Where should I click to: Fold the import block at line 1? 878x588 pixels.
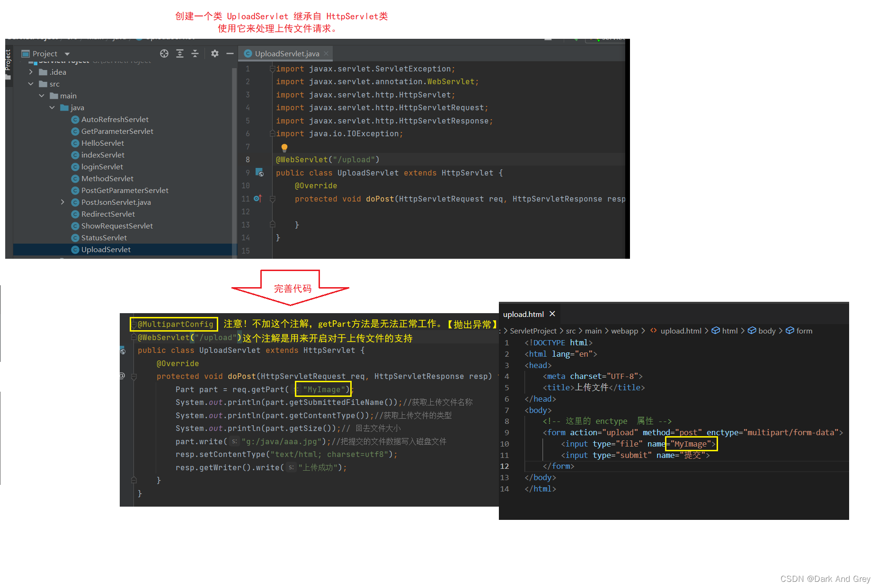[272, 69]
